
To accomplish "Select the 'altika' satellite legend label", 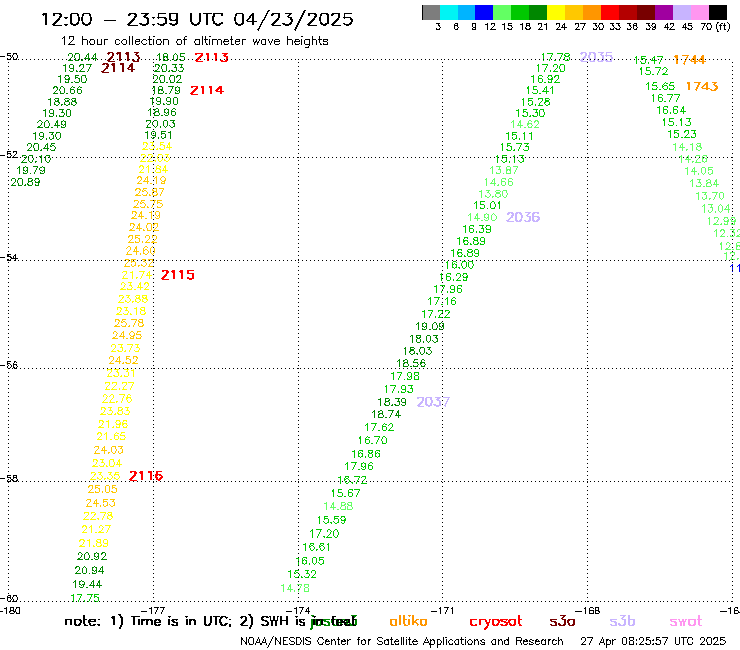I will (x=408, y=621).
